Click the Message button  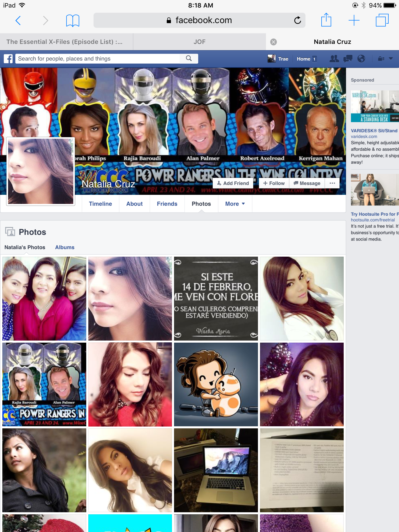[x=307, y=183]
